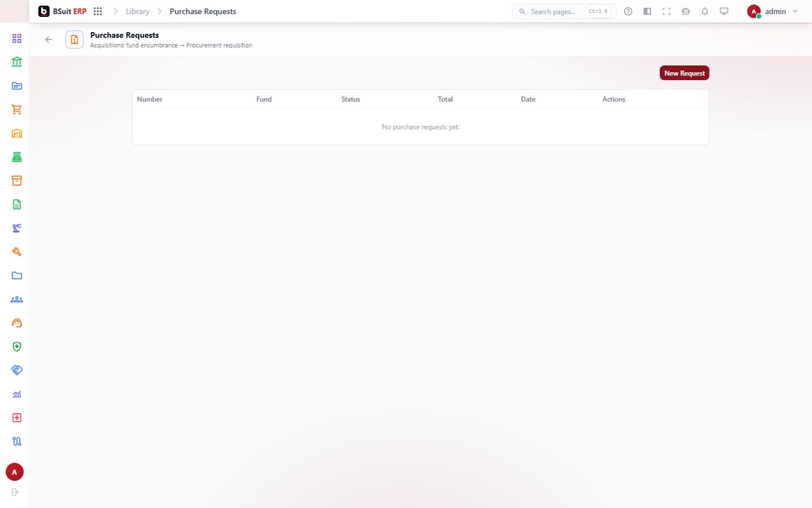812x508 pixels.
Task: Open the Library breadcrumb link
Action: tap(138, 11)
